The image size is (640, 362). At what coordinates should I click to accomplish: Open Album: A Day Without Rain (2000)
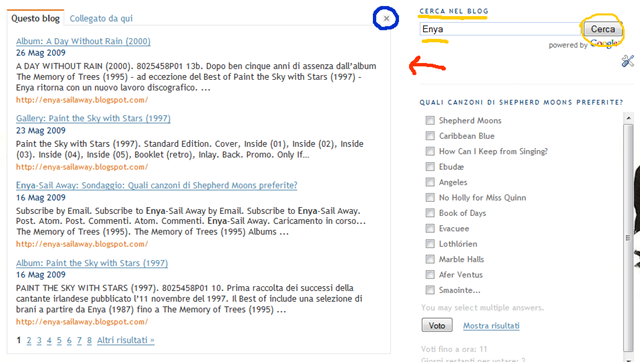pyautogui.click(x=83, y=41)
